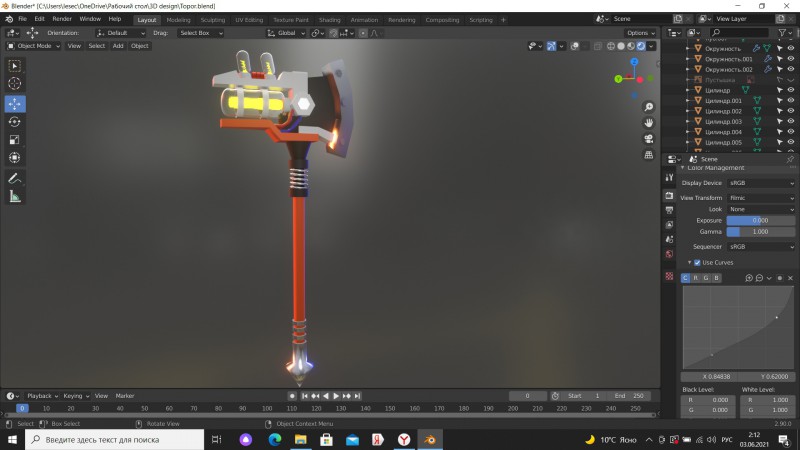This screenshot has height=450, width=800.
Task: Open the File menu
Action: 22,19
